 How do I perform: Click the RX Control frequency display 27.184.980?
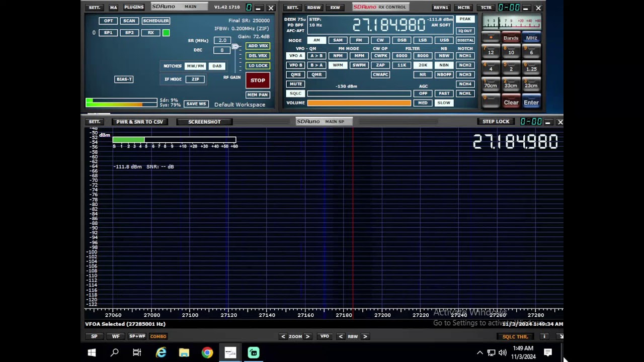388,25
